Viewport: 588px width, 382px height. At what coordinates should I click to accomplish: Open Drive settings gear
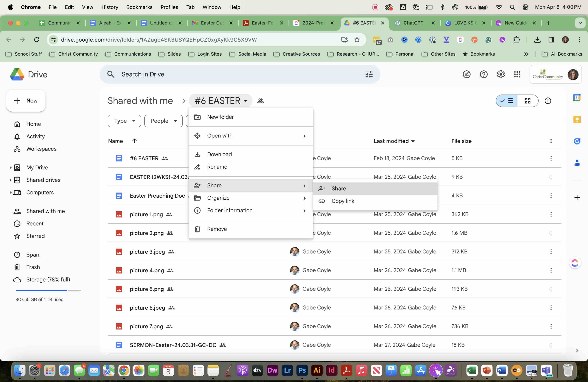tap(500, 74)
